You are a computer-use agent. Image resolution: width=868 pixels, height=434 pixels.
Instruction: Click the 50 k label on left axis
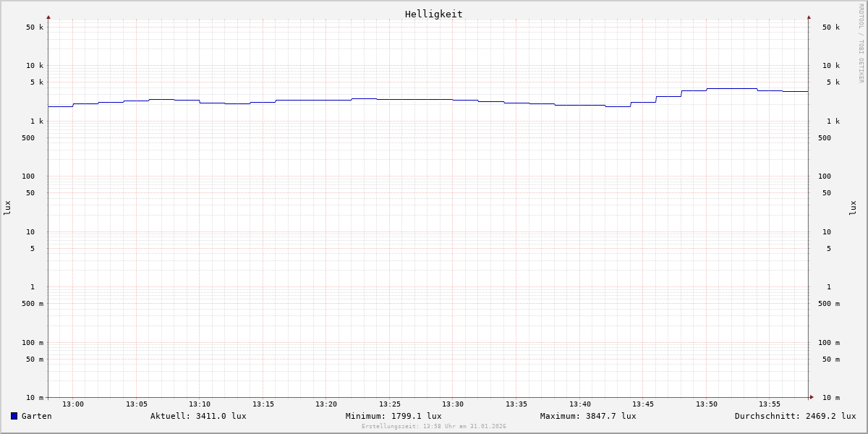click(x=35, y=27)
